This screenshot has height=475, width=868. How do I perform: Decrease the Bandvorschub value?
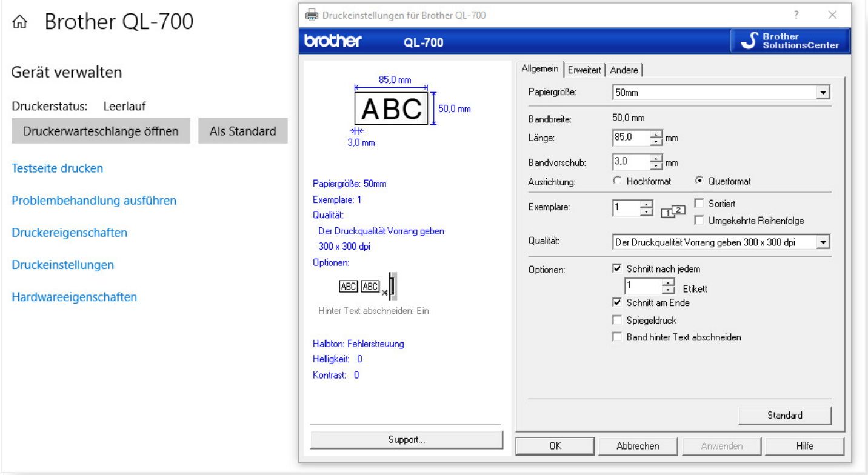[x=656, y=166]
